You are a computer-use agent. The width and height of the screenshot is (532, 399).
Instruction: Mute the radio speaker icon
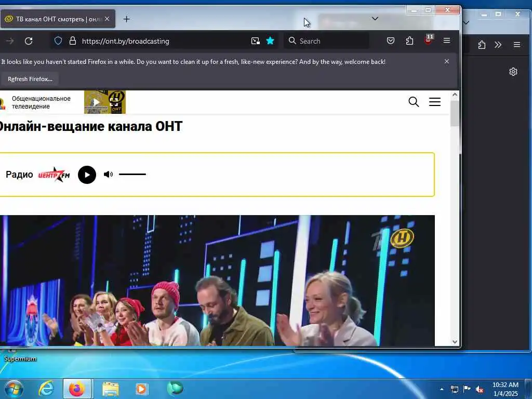(108, 175)
